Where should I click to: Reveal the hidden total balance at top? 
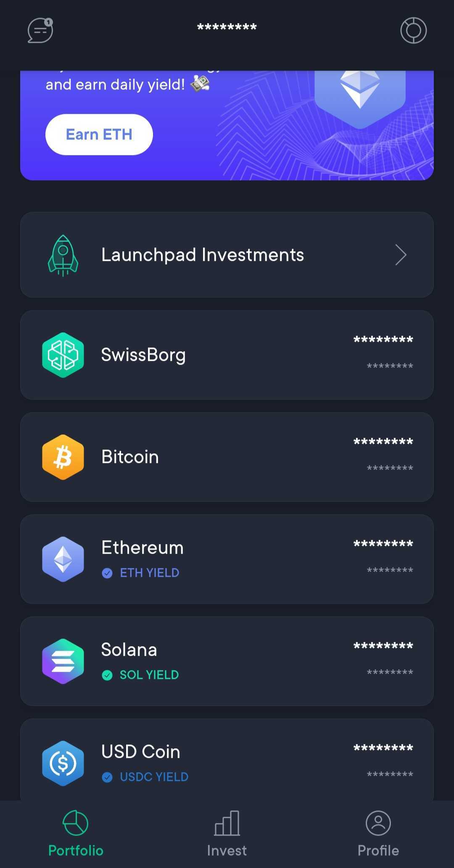point(227,27)
